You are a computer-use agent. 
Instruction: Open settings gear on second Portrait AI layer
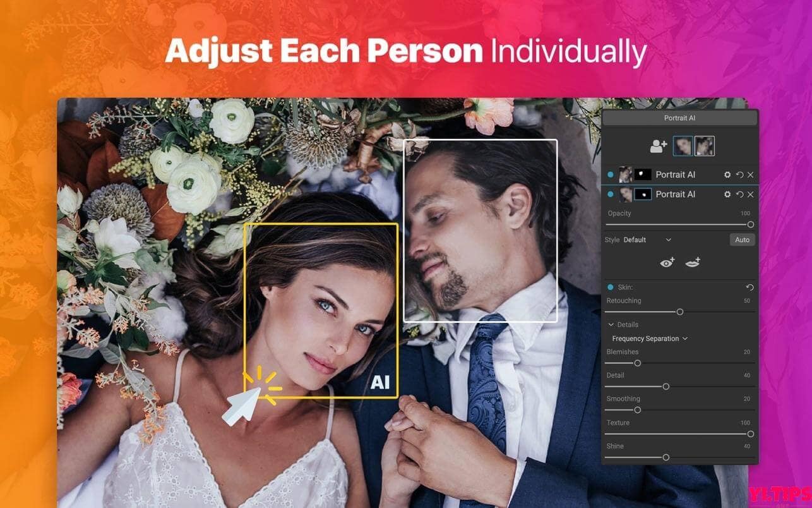tap(726, 193)
